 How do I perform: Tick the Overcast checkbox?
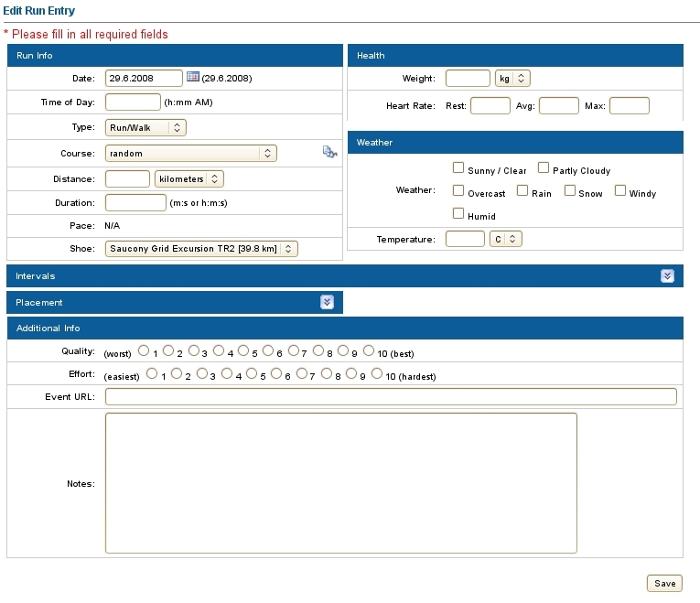tap(458, 190)
